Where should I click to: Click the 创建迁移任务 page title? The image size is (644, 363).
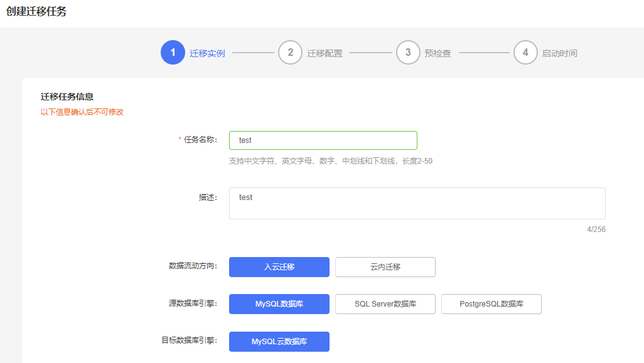(36, 12)
